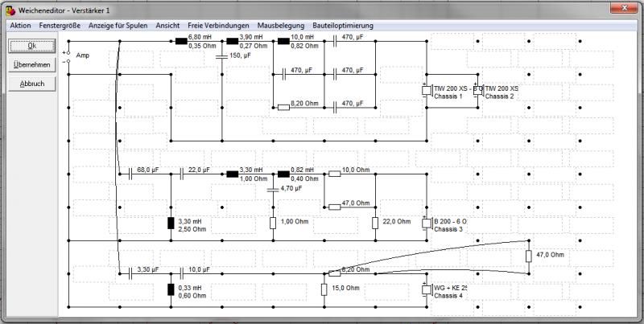Click the Weicheneditor application icon in the title bar
644x324 pixels.
10,10
